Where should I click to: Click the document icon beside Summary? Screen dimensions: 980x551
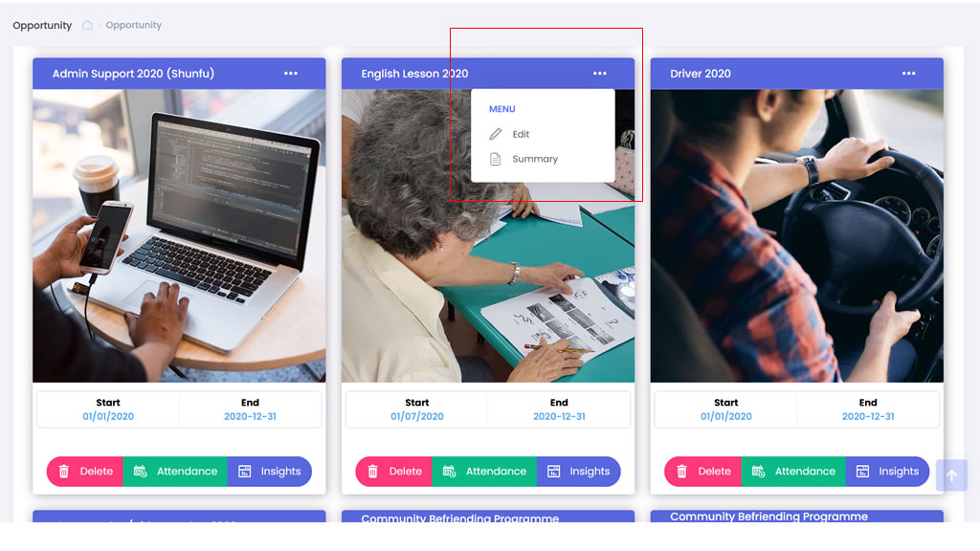pyautogui.click(x=495, y=160)
